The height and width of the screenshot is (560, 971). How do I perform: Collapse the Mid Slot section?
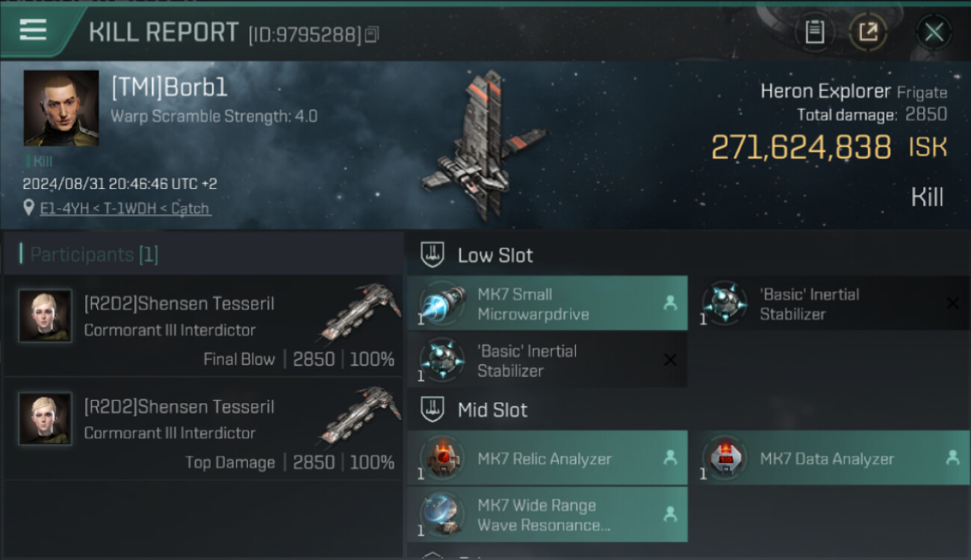pos(432,409)
